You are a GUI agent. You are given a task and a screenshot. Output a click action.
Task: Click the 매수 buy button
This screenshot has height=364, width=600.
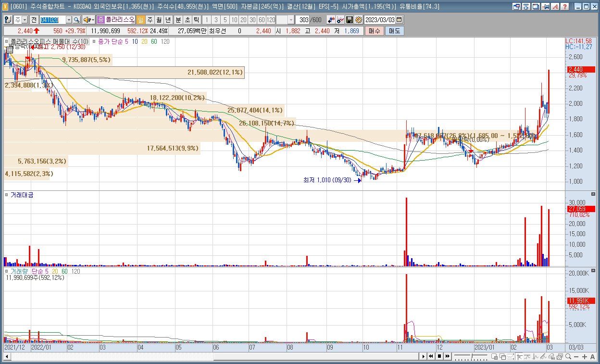(375, 31)
